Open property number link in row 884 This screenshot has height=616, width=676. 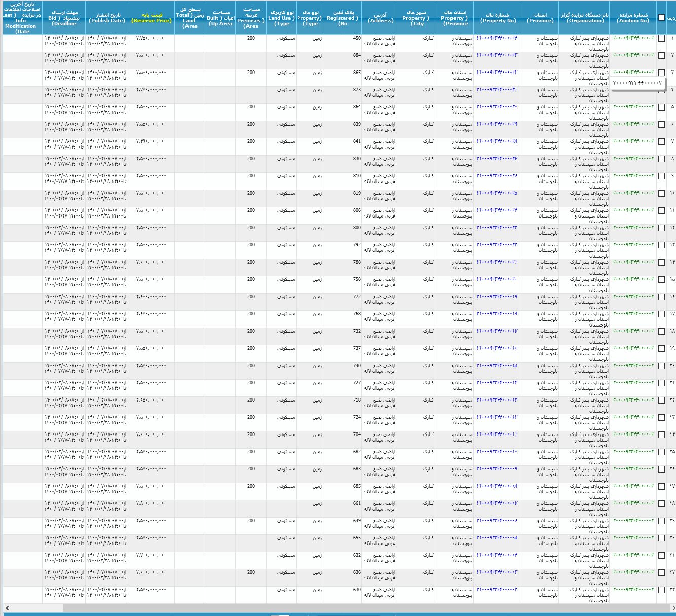tap(497, 55)
